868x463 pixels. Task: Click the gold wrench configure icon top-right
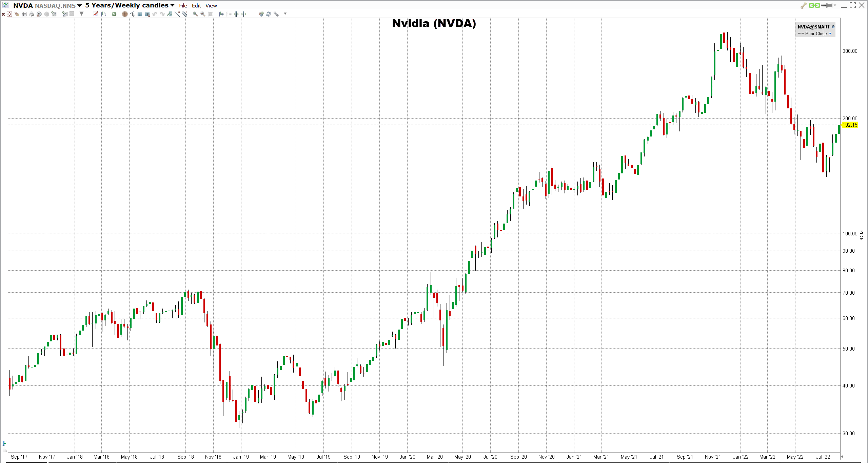coord(803,5)
